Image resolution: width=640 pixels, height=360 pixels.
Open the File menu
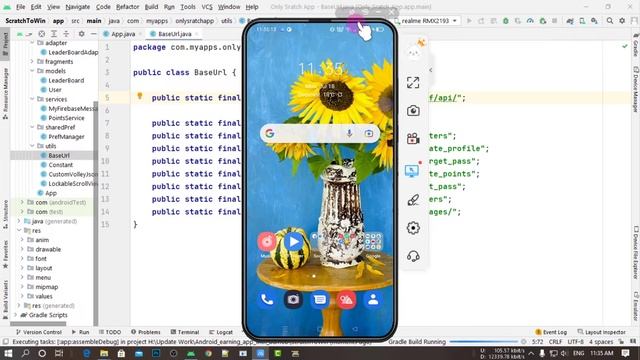(x=20, y=7)
